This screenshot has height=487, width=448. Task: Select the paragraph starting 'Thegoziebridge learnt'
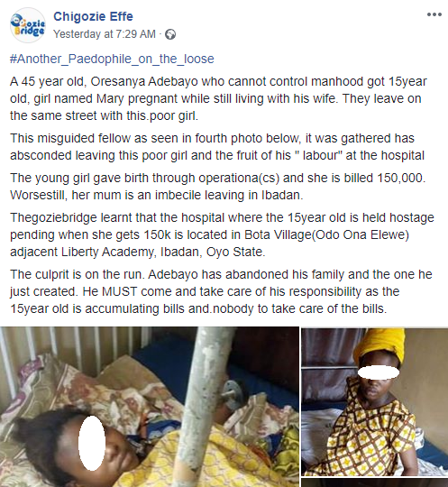[x=222, y=234]
